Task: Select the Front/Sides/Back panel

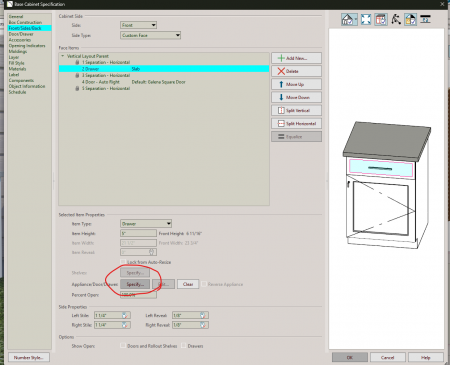Action: point(30,28)
